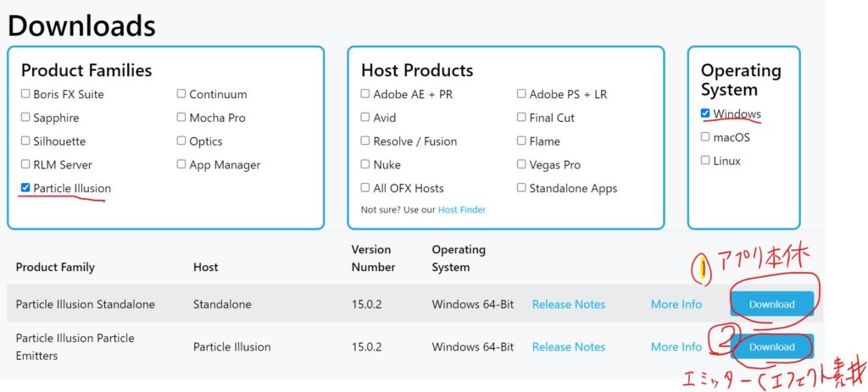Select the Version Number column header
Image resolution: width=868 pixels, height=392 pixels.
click(373, 258)
